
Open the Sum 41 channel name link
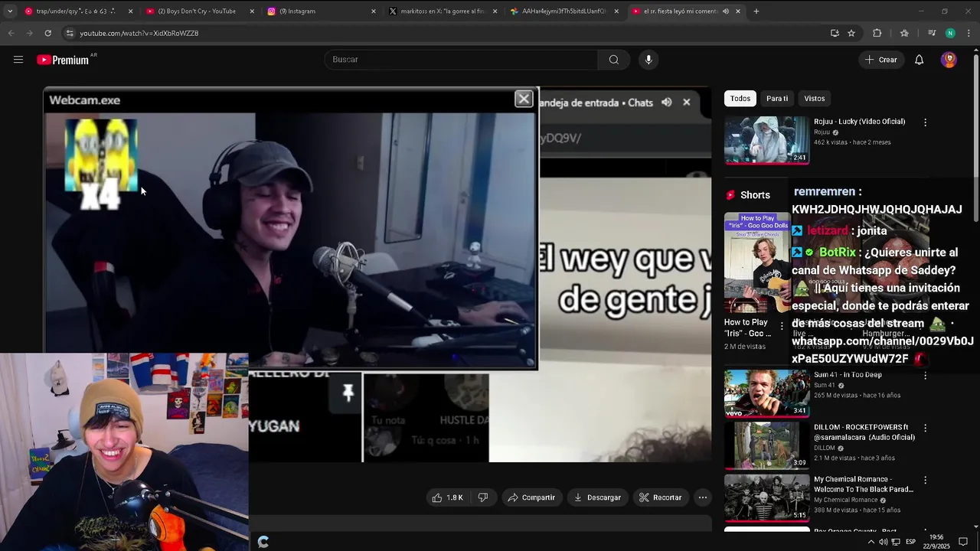point(825,386)
